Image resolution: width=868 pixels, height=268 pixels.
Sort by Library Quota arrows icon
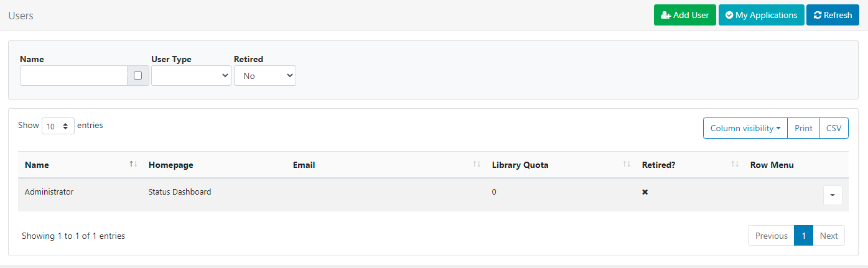[627, 164]
